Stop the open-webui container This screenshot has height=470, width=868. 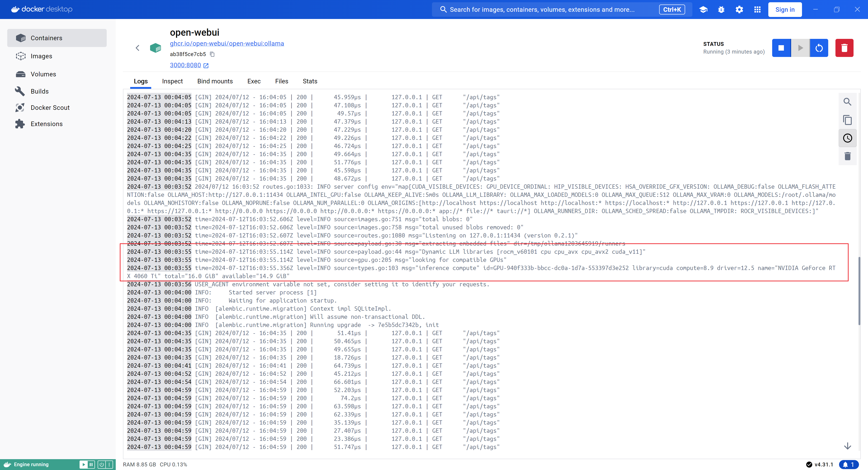coord(781,48)
